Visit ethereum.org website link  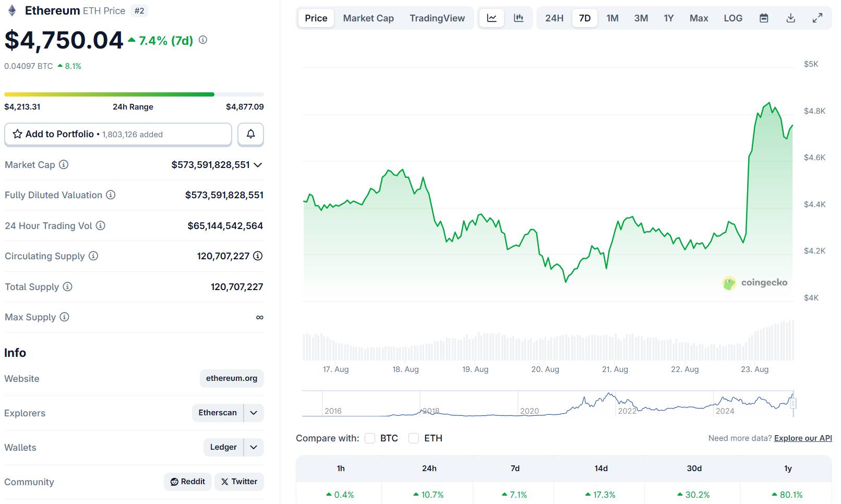232,378
